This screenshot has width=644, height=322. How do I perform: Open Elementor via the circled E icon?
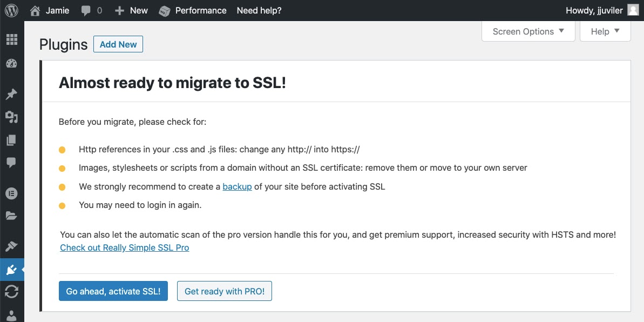11,193
